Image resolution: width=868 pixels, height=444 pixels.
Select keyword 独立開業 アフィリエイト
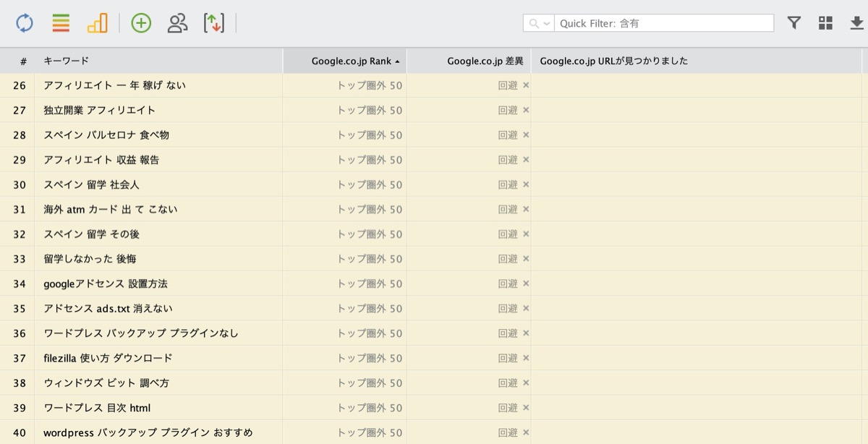(x=99, y=110)
